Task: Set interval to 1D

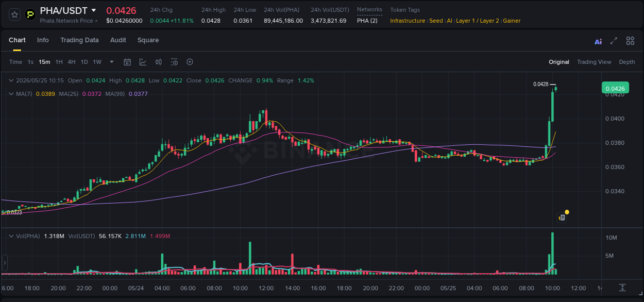Action: 84,62
